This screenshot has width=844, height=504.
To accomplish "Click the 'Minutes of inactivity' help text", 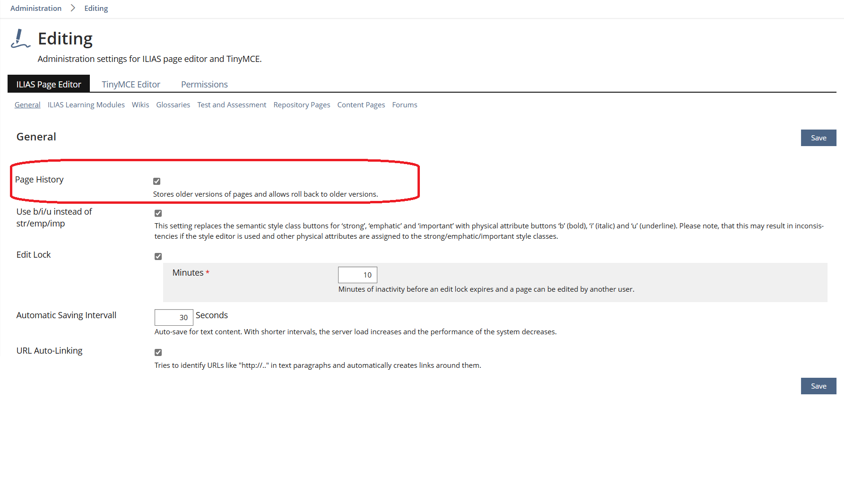I will pyautogui.click(x=487, y=289).
